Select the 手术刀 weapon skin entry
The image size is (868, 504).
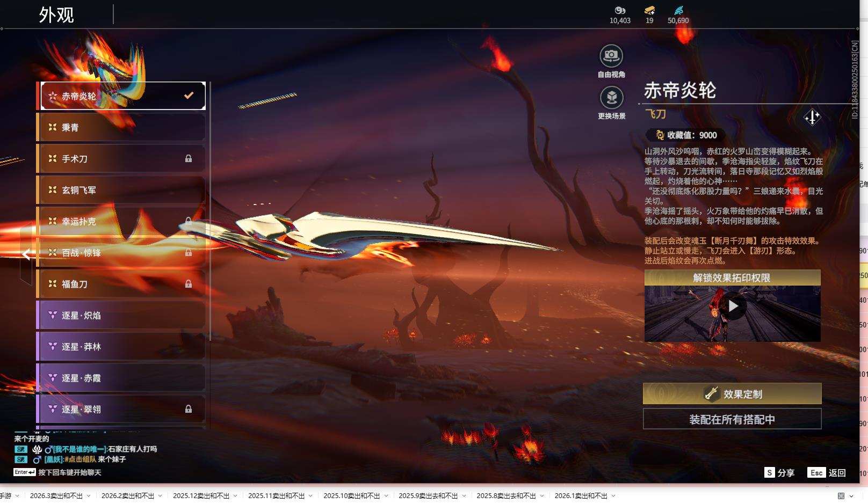120,158
